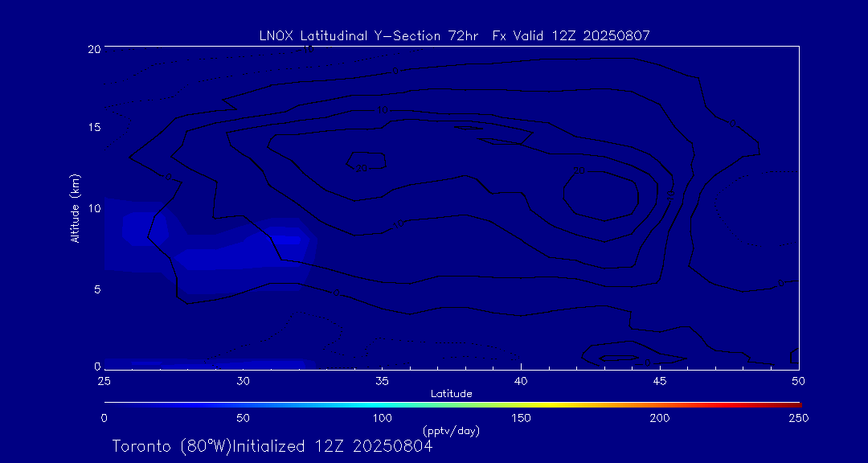Click the lighter blue shaded region near 8 km
The height and width of the screenshot is (463, 868).
(143, 227)
